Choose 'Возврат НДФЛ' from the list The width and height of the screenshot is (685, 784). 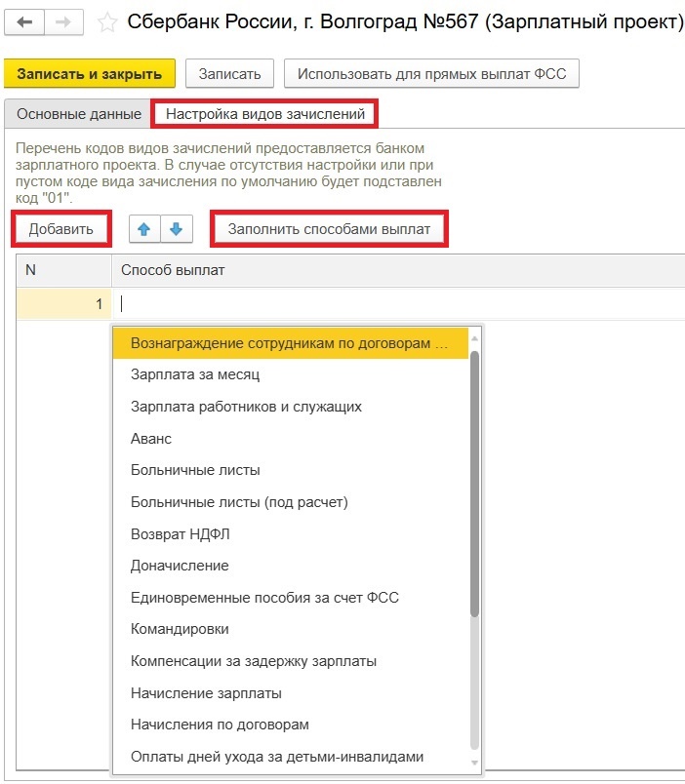click(x=290, y=534)
